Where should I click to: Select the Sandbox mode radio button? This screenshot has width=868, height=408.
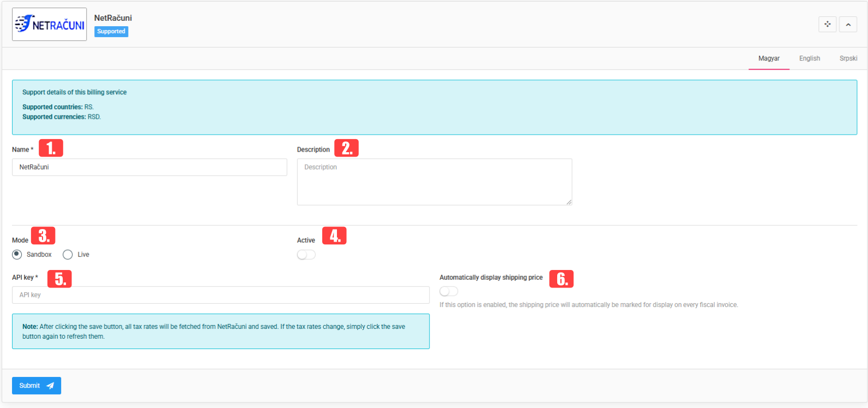[17, 254]
